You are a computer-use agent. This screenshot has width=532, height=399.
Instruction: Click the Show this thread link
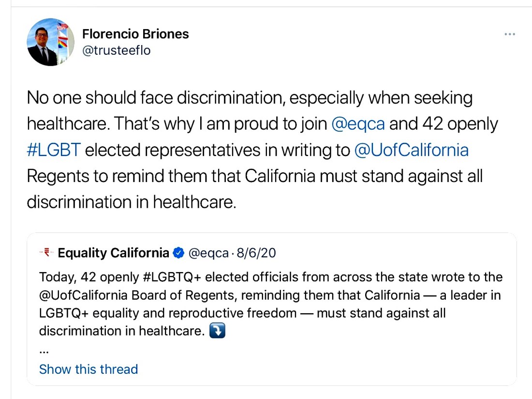89,369
